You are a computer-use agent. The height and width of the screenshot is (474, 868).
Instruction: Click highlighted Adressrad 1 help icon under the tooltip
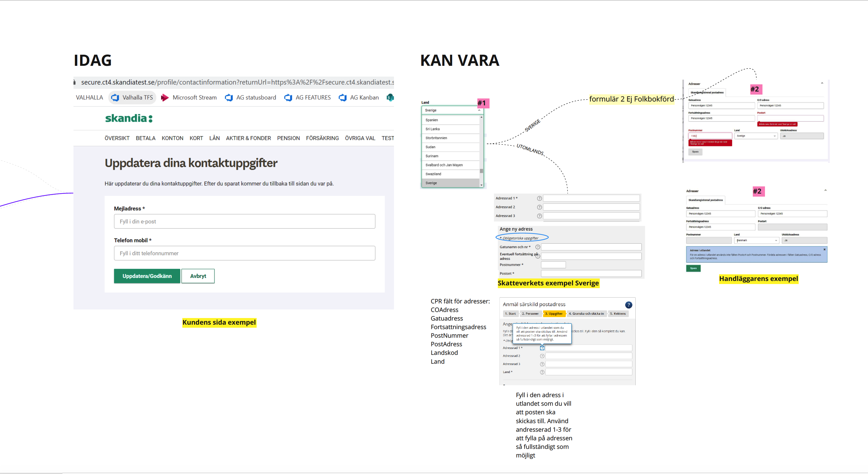(542, 348)
